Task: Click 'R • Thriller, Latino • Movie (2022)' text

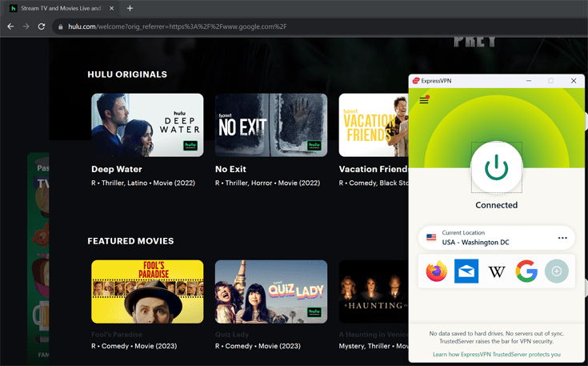Action: coord(143,183)
